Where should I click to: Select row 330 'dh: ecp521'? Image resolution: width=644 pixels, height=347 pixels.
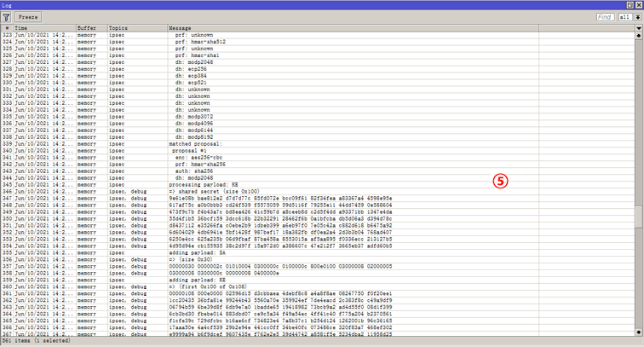click(318, 83)
